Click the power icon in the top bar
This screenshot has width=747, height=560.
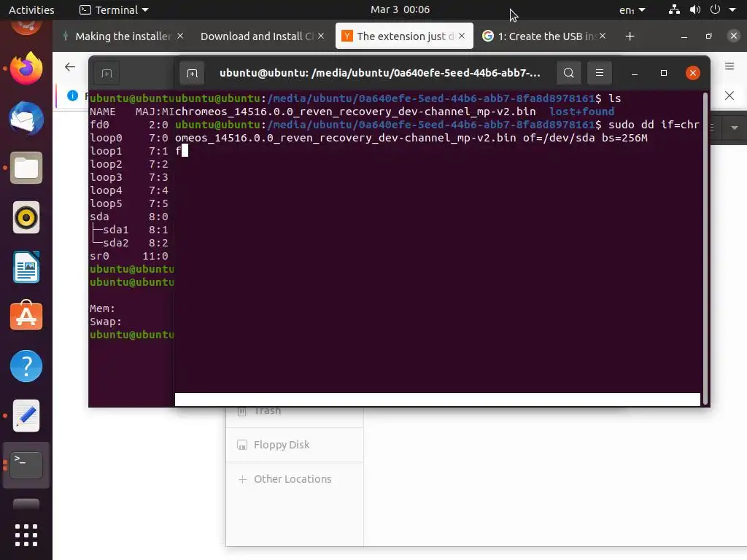715,9
